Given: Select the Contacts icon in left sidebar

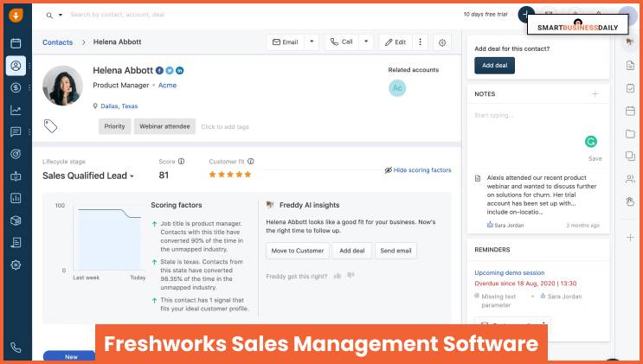Looking at the screenshot, I should 16,66.
